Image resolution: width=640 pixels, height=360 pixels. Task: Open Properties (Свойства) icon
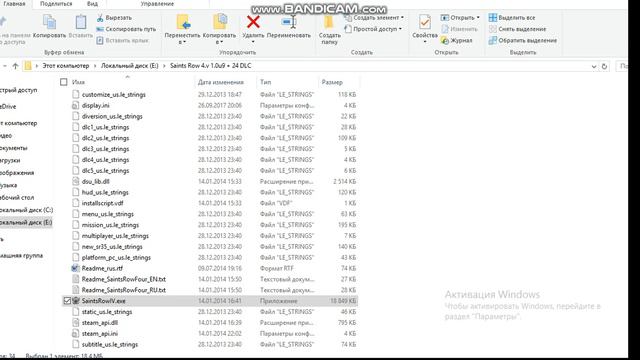[424, 22]
